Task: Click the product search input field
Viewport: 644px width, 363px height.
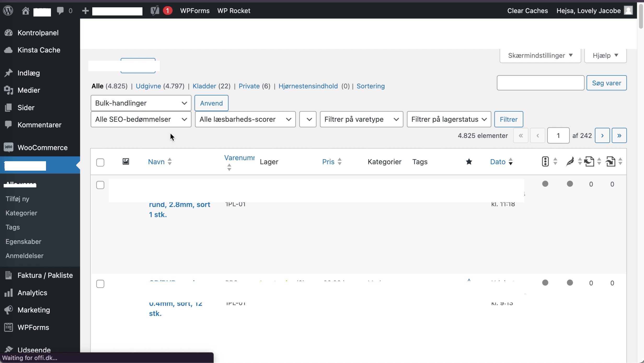Action: 540,83
